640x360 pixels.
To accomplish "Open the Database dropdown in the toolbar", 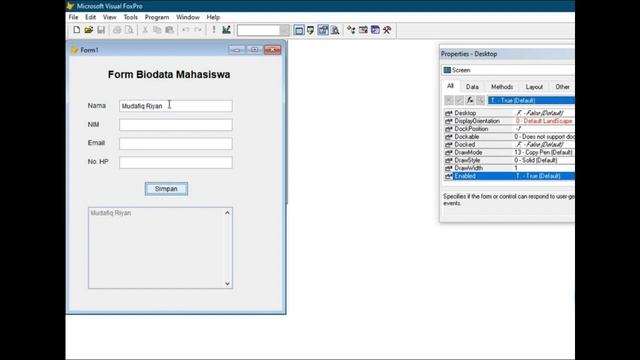I will pos(284,30).
